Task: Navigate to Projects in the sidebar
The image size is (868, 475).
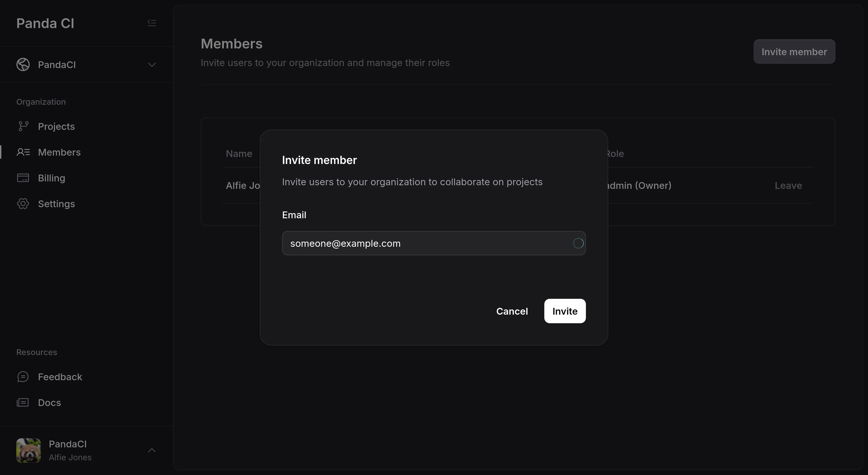Action: 56,126
